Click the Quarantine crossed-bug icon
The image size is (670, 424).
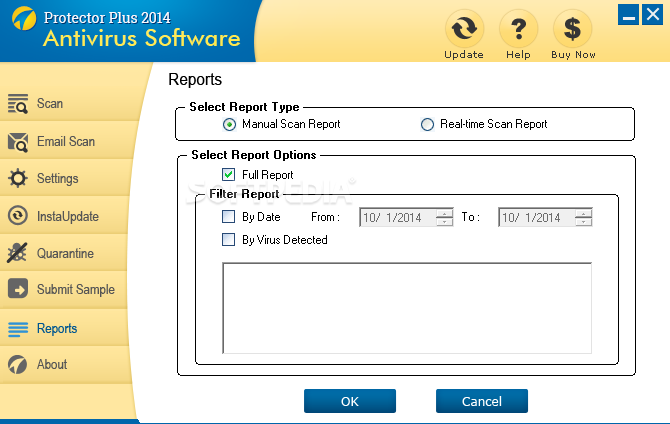pos(18,253)
